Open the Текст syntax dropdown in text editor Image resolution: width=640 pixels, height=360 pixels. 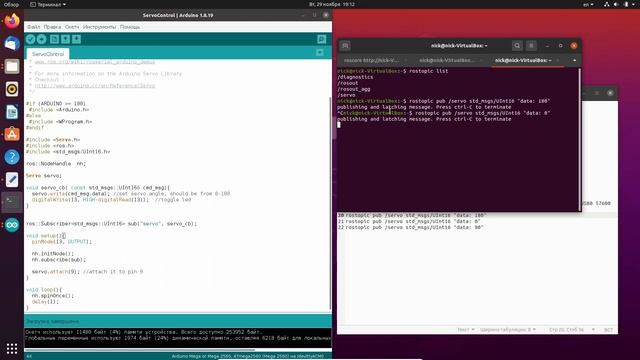click(466, 329)
